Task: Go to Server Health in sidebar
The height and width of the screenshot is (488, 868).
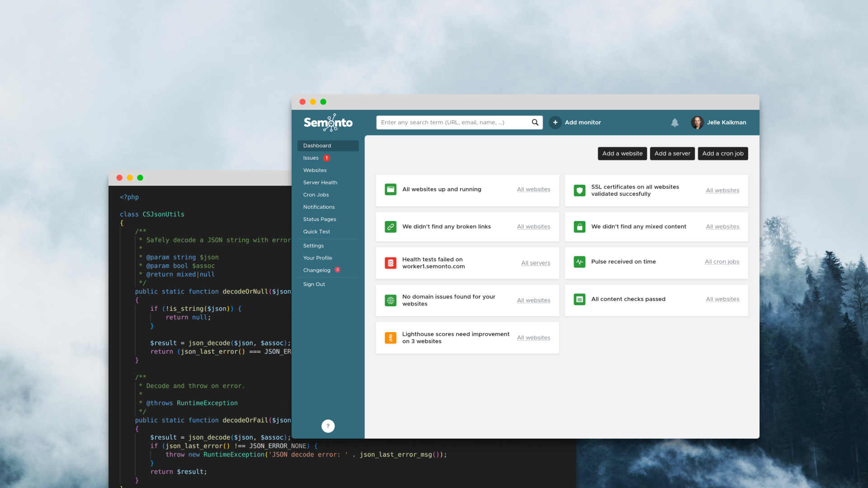Action: coord(320,183)
